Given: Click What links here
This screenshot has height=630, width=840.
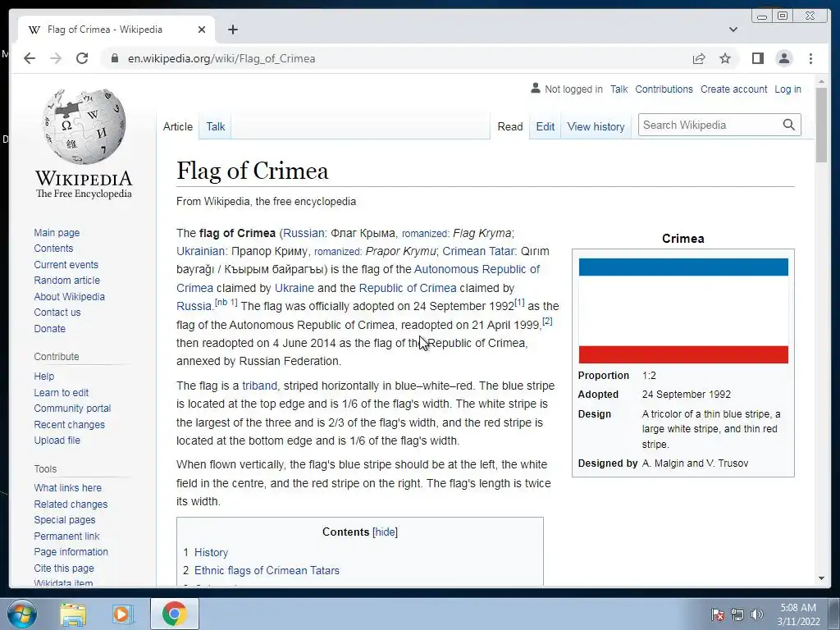Looking at the screenshot, I should [67, 487].
